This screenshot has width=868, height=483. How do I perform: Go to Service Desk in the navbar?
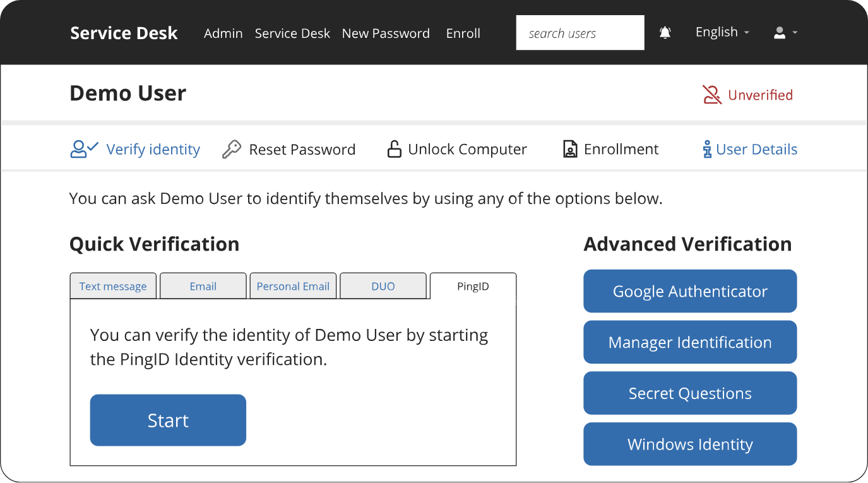292,33
